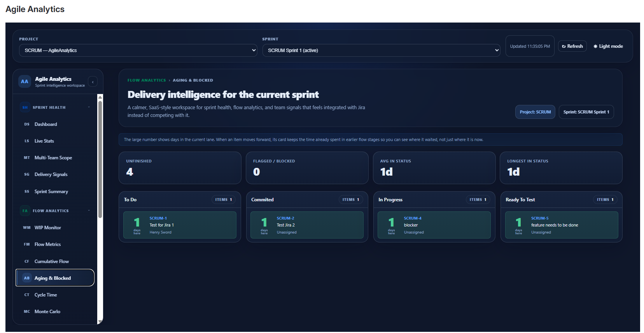This screenshot has height=333, width=644.
Task: Open Live Stats in sidebar
Action: (x=55, y=141)
